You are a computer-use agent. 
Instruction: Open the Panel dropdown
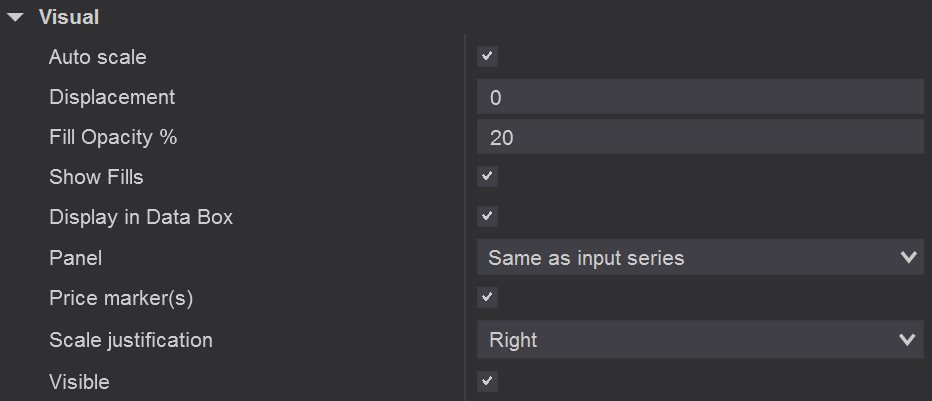coord(699,258)
